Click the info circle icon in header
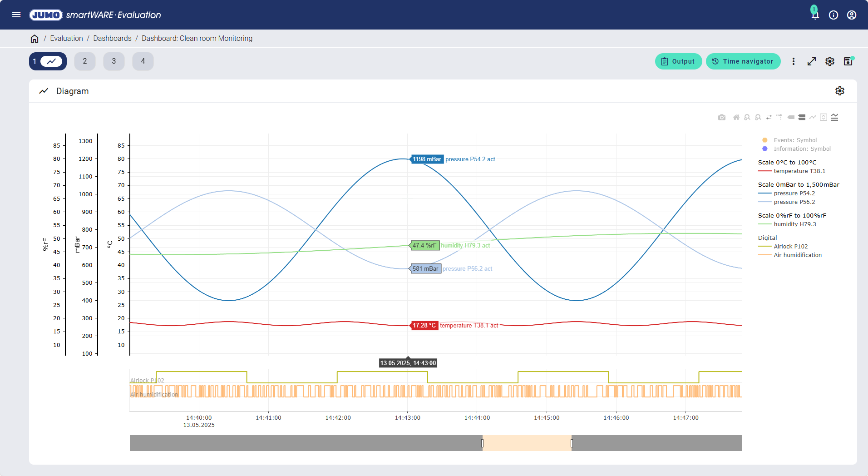 [x=833, y=15]
